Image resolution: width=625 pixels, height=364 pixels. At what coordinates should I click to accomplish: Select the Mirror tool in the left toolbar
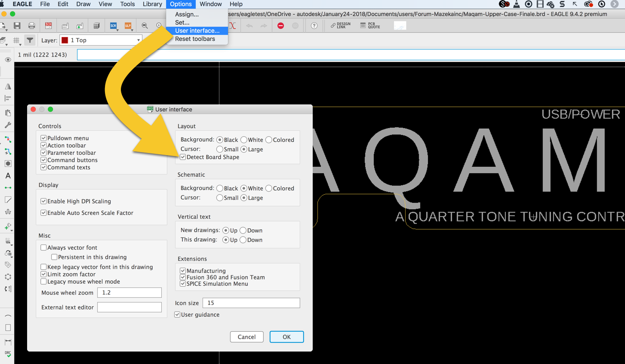[x=7, y=86]
